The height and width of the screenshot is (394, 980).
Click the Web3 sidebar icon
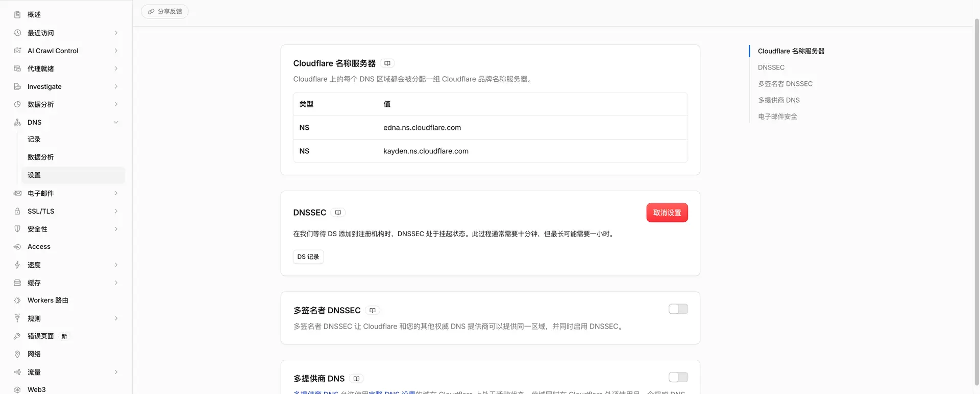tap(17, 389)
